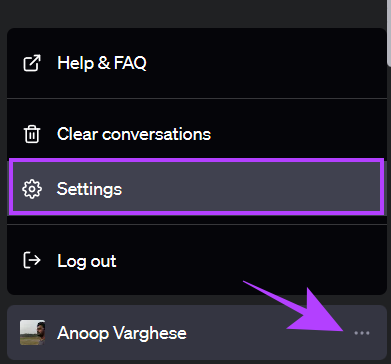Click the 'Help & FAQ' text label

pos(102,63)
